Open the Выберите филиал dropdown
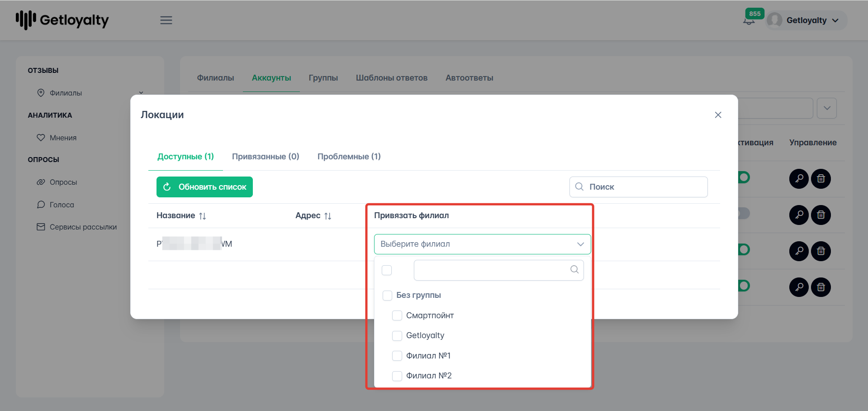 pyautogui.click(x=482, y=244)
